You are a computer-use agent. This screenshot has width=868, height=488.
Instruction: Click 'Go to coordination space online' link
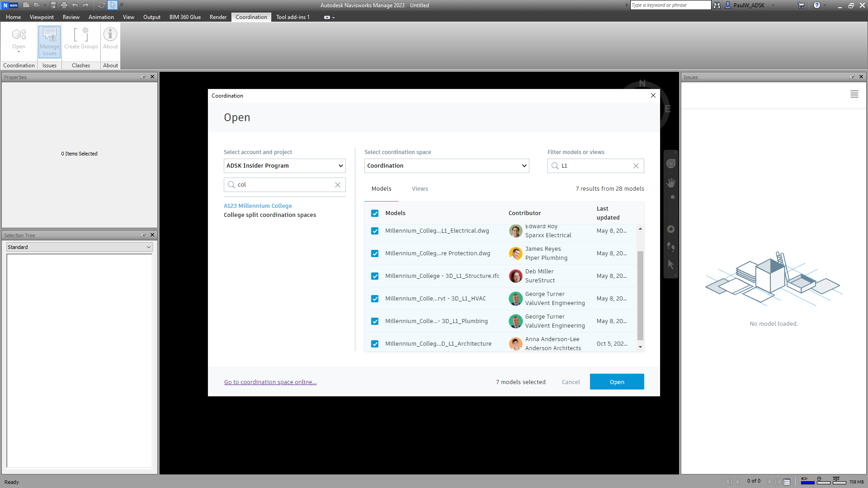point(270,382)
